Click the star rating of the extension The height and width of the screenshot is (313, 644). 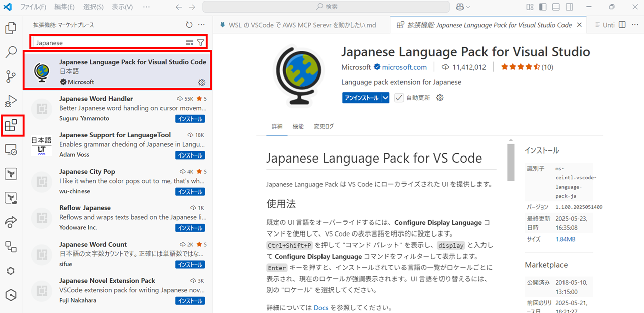tap(520, 67)
